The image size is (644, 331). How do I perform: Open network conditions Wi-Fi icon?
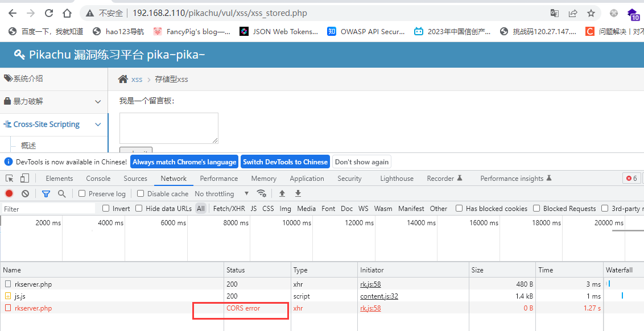tap(261, 193)
